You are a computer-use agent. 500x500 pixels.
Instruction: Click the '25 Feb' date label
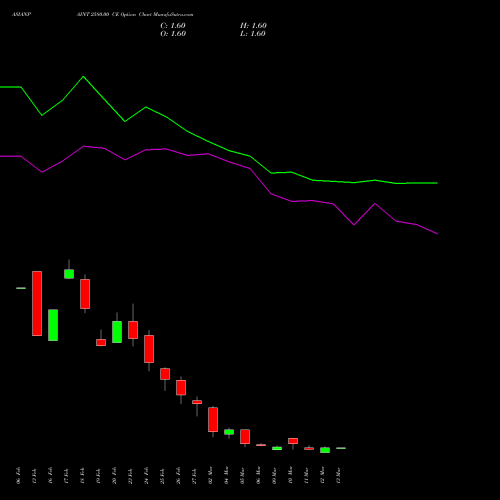tap(162, 476)
